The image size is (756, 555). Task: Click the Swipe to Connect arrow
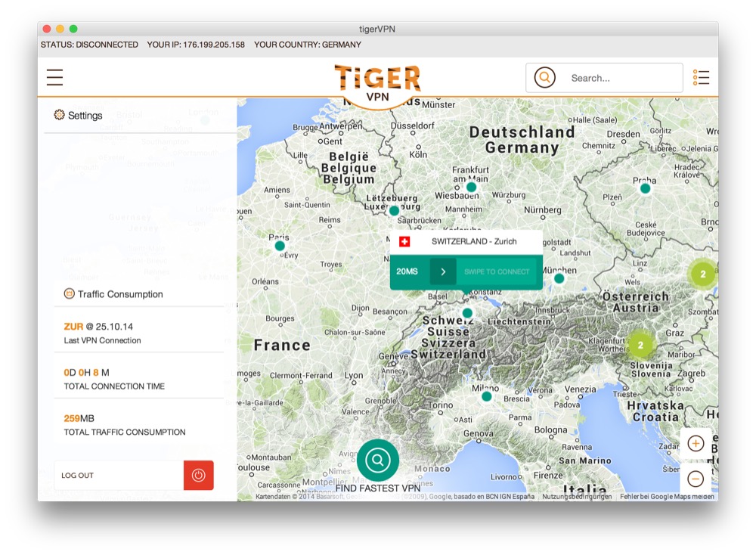pyautogui.click(x=443, y=271)
